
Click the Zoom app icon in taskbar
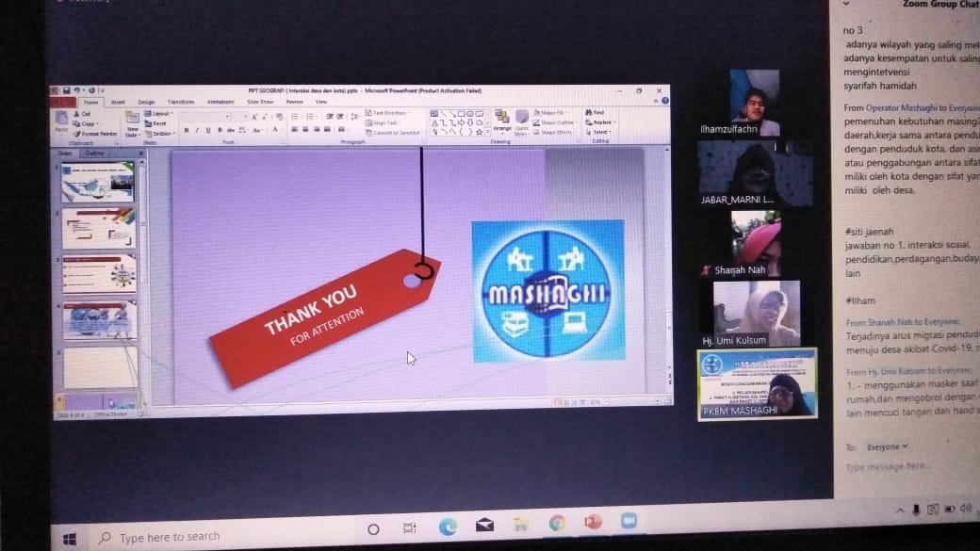point(628,520)
